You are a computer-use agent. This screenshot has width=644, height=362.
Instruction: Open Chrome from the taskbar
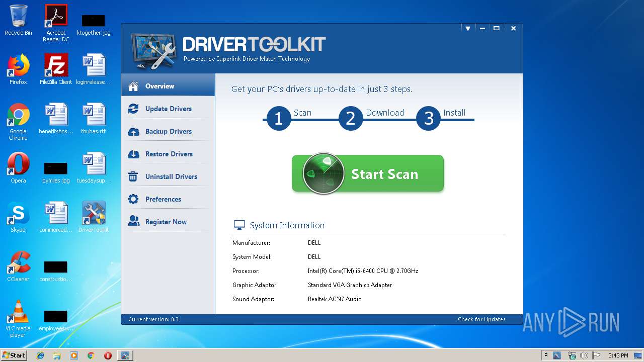tap(91, 355)
